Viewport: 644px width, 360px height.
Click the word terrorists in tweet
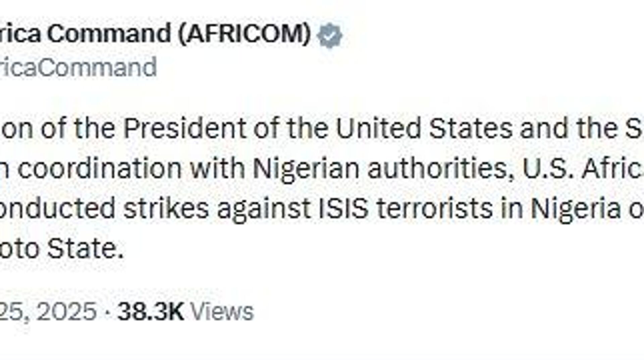click(x=435, y=208)
